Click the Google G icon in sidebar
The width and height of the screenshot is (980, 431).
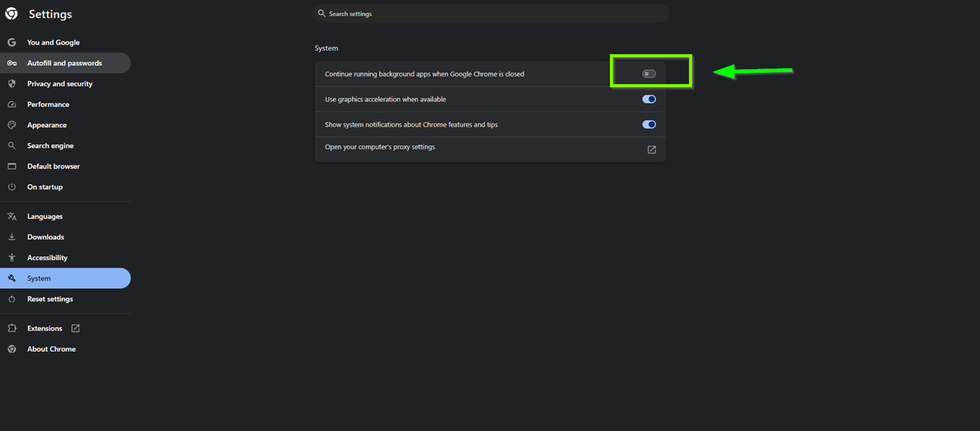(x=11, y=42)
